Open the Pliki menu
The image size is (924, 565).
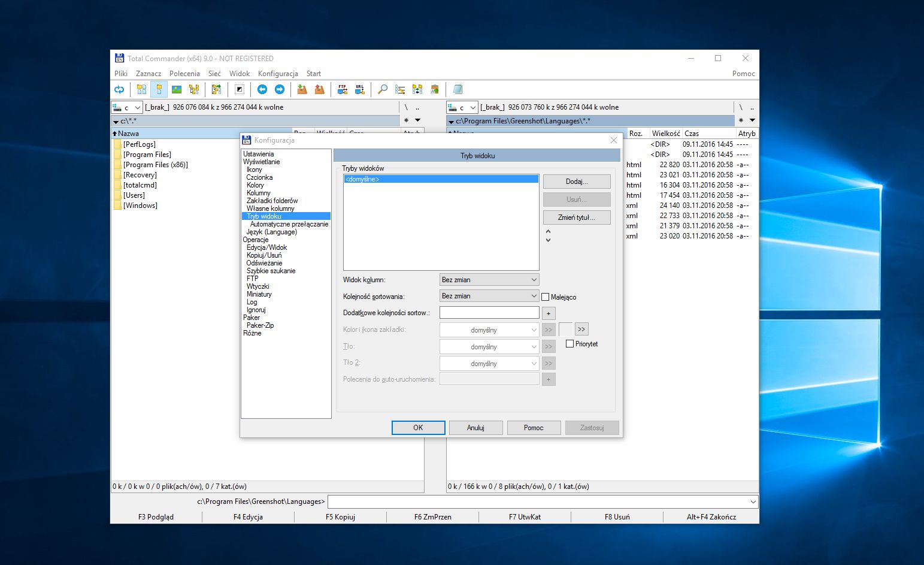pos(121,74)
